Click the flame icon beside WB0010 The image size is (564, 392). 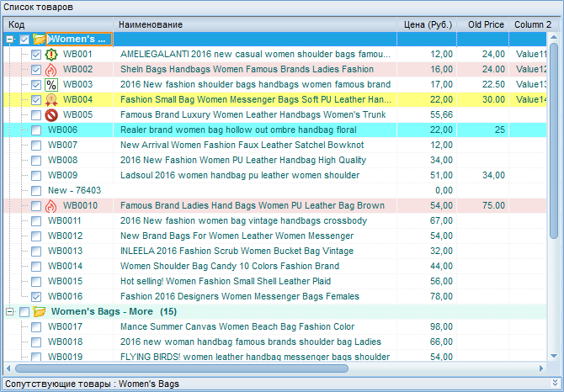point(51,206)
